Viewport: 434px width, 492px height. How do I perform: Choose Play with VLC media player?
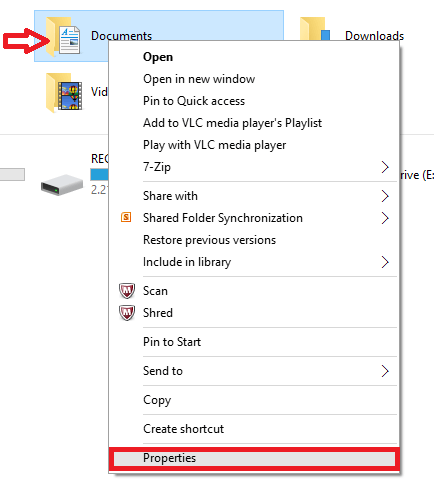click(214, 145)
